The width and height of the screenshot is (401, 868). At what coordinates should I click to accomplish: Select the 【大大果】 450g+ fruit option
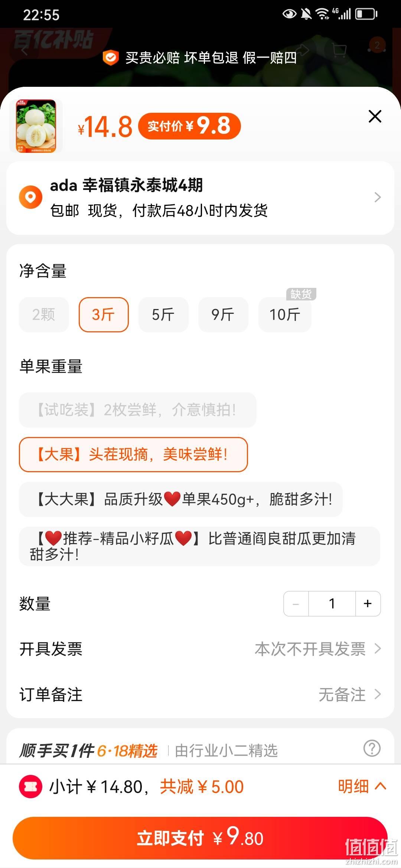click(x=181, y=499)
